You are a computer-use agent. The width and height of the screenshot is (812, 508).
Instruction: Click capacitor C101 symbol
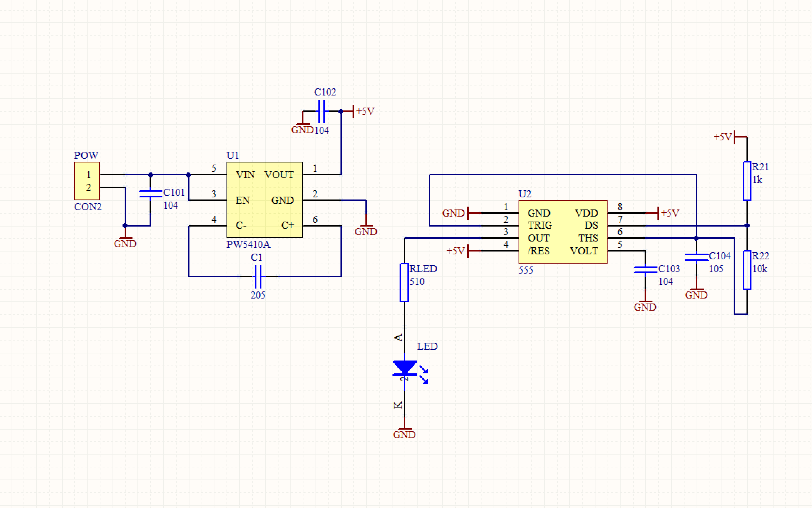(150, 194)
